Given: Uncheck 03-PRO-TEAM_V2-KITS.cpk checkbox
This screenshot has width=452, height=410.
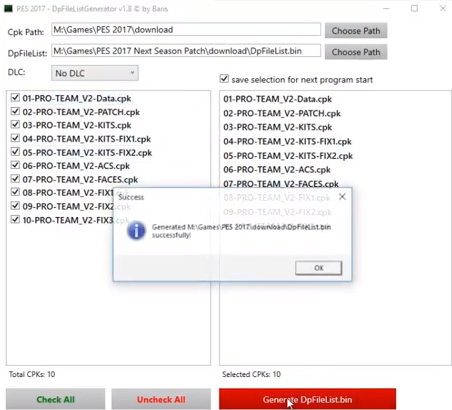Looking at the screenshot, I should [15, 125].
